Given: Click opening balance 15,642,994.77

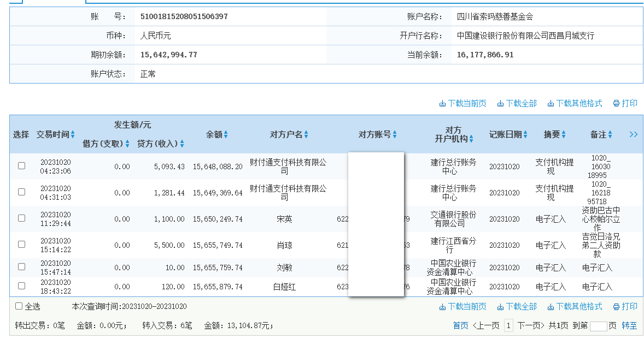Looking at the screenshot, I should click(169, 55).
